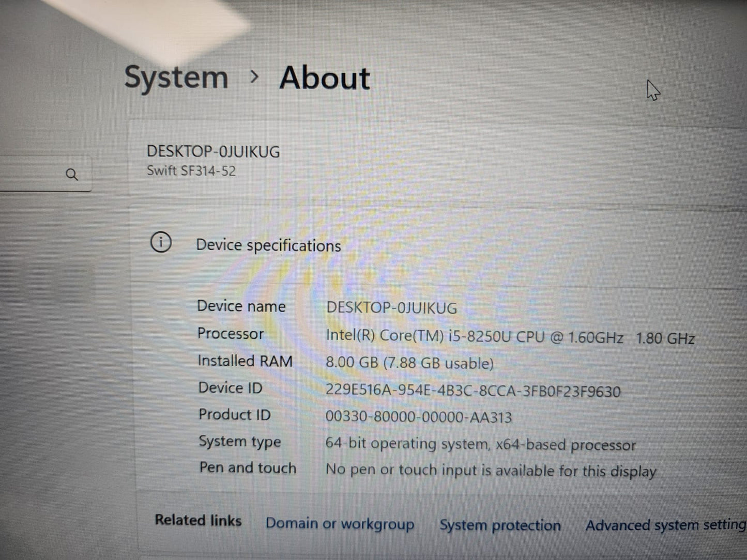Viewport: 747px width, 560px height.
Task: Click the Product ID 00330-80000-00000-AA313 value
Action: tap(419, 416)
